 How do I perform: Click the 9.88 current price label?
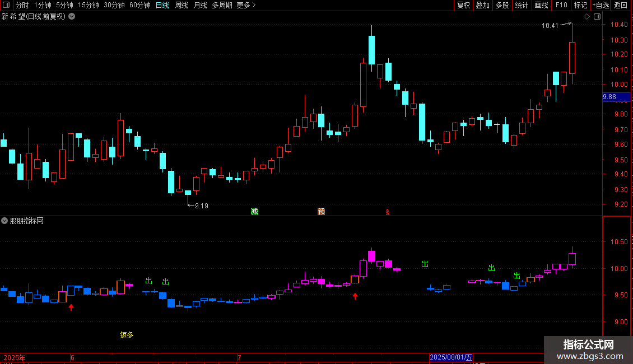[x=616, y=97]
